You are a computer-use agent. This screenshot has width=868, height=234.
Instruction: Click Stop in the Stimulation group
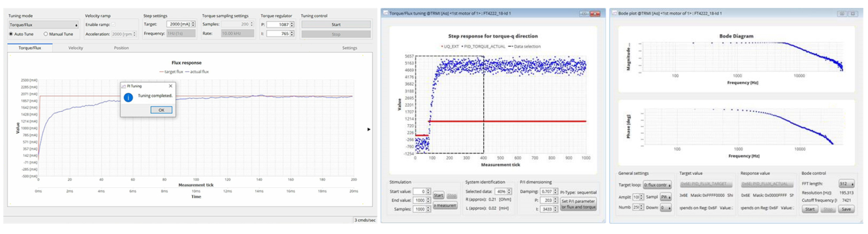[452, 195]
